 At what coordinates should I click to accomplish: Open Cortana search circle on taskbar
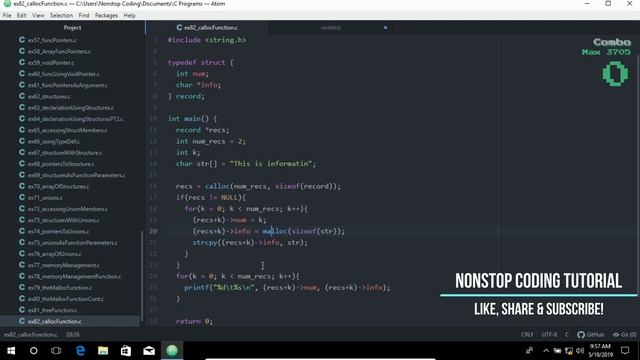[x=33, y=351]
